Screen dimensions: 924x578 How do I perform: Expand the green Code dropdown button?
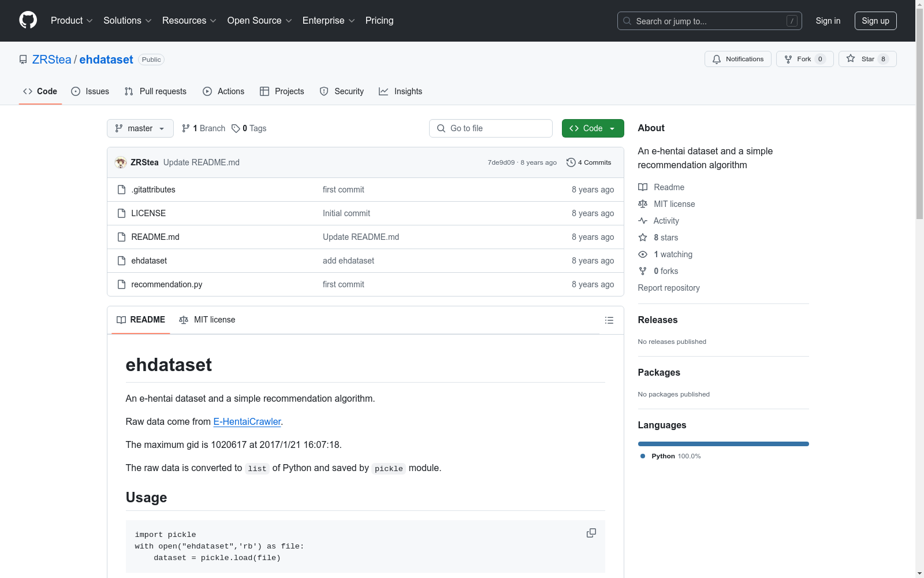(593, 128)
